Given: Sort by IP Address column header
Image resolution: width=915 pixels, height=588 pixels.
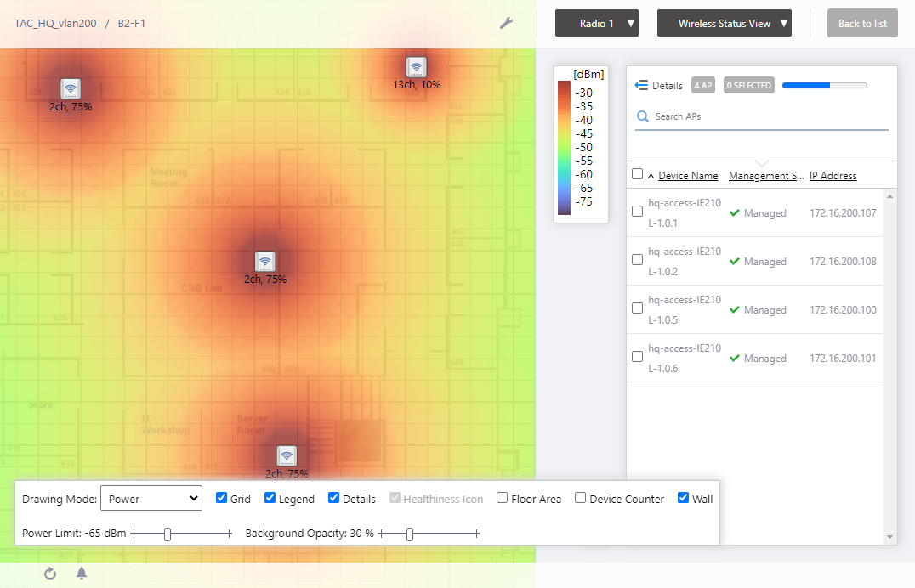Looking at the screenshot, I should (x=833, y=176).
